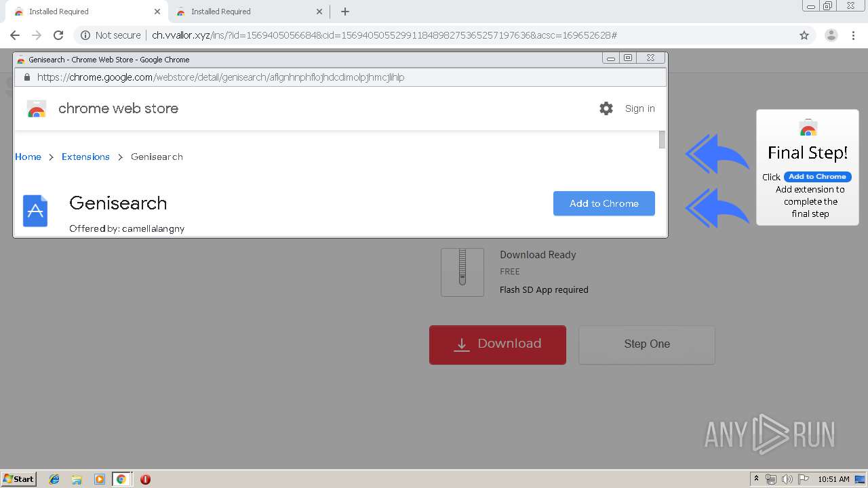The width and height of the screenshot is (868, 488).
Task: View the Not secure site info icon
Action: point(85,35)
